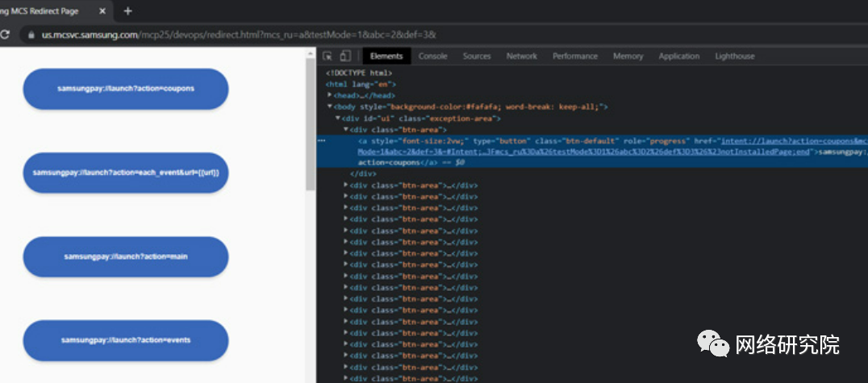The width and height of the screenshot is (868, 383).
Task: Select the Lighthouse tab
Action: pyautogui.click(x=735, y=56)
